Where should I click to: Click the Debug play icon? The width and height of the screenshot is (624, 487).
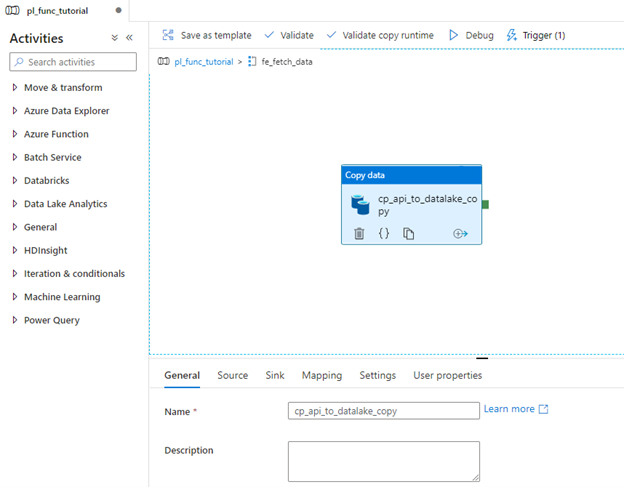(453, 35)
